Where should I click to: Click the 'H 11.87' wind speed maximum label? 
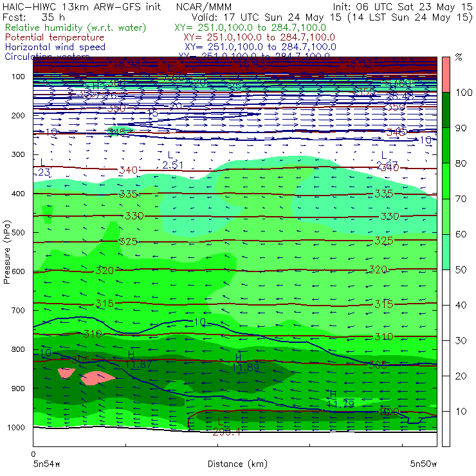tap(138, 360)
